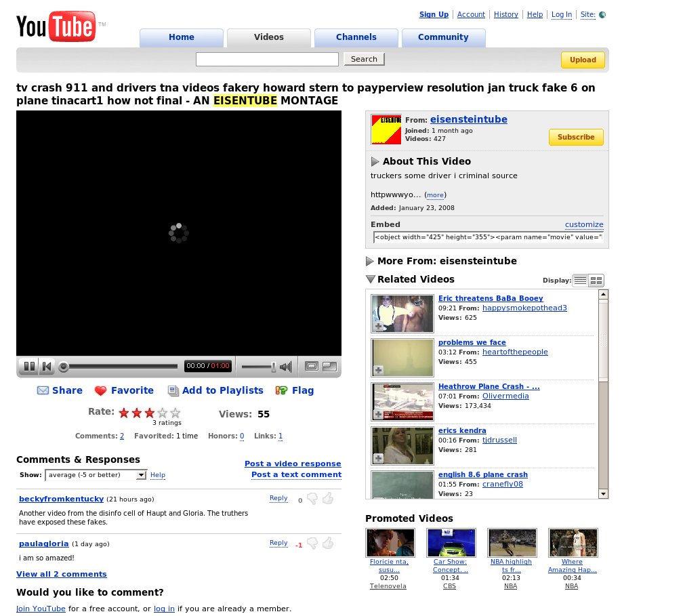This screenshot has height=616, width=683.
Task: Show more of the video description
Action: (x=435, y=195)
